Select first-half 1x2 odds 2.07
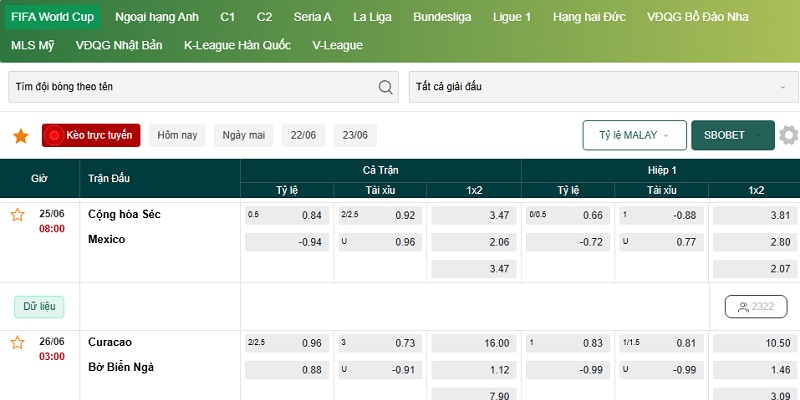This screenshot has width=800, height=400. click(x=756, y=269)
